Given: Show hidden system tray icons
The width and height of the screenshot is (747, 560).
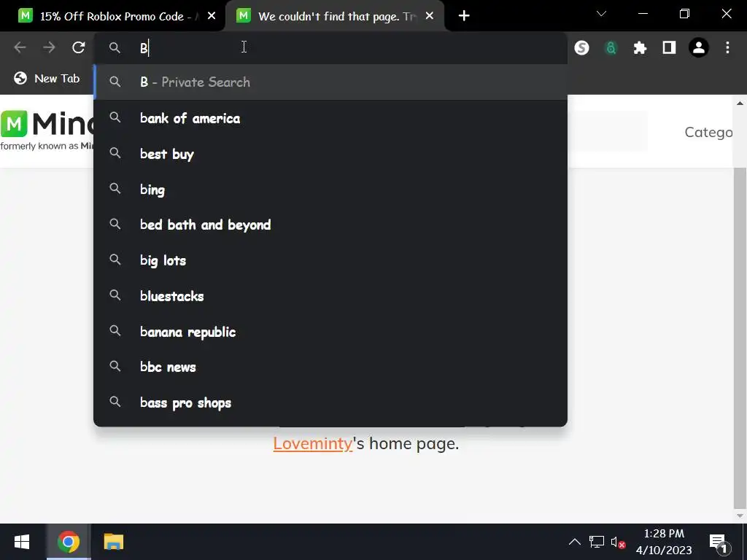Looking at the screenshot, I should (575, 542).
